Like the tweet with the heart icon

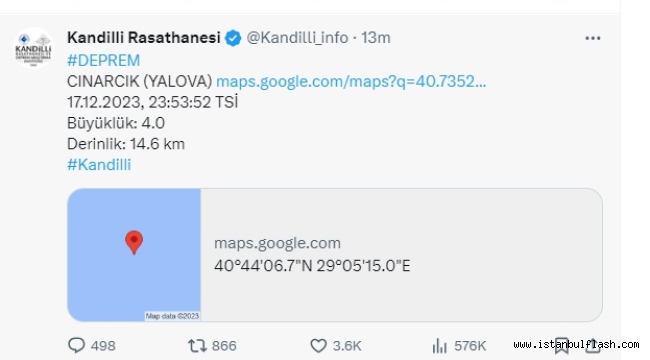pyautogui.click(x=318, y=345)
